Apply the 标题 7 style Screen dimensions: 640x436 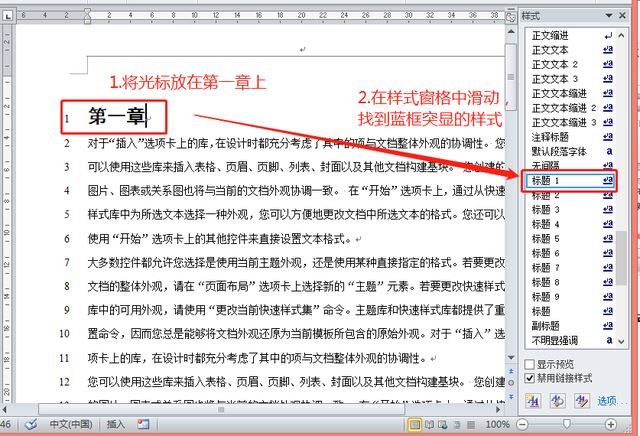(x=570, y=268)
